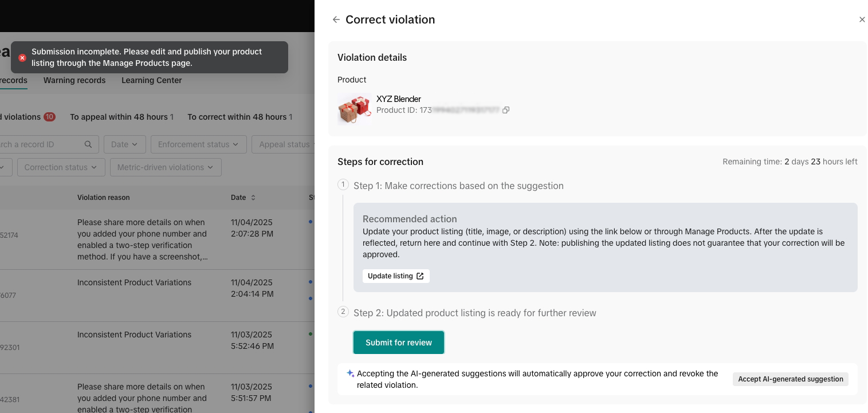Open the Date filter dropdown
The height and width of the screenshot is (413, 868).
click(125, 144)
